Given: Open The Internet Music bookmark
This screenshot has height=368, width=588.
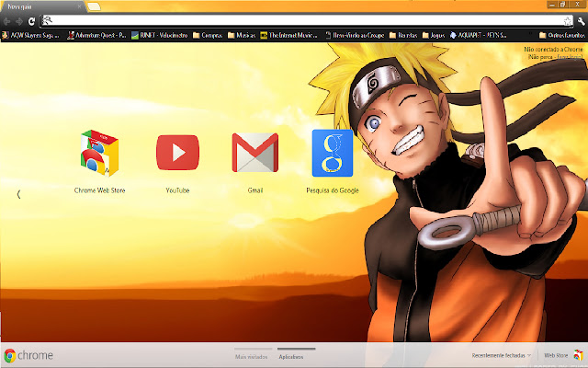Looking at the screenshot, I should (x=288, y=35).
